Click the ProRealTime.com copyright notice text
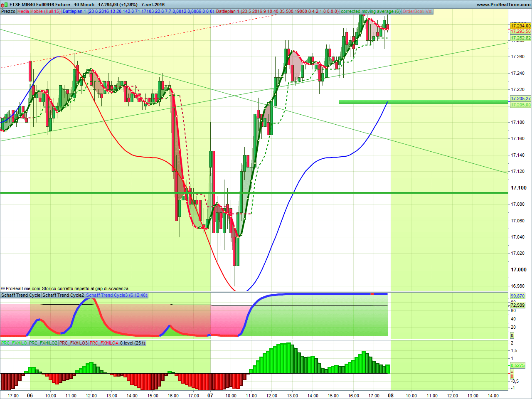532x399 pixels. tap(65, 288)
